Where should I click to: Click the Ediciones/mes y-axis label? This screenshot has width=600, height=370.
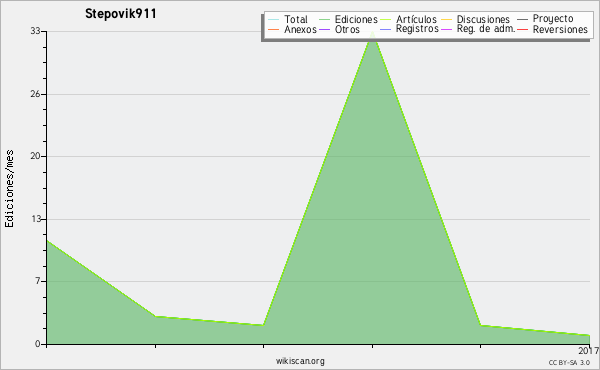coord(9,189)
